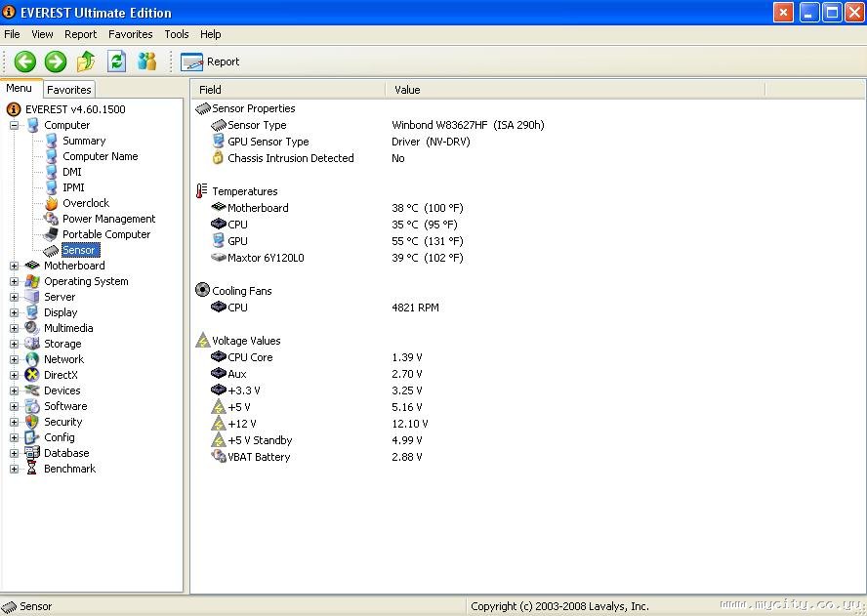
Task: Click the Sensor Properties chip icon
Action: pyautogui.click(x=203, y=108)
